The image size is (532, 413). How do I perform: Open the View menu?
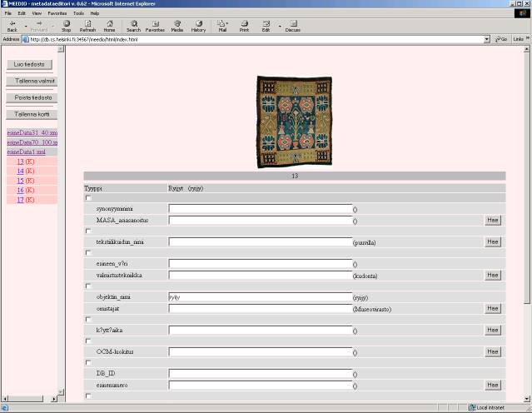(x=37, y=13)
